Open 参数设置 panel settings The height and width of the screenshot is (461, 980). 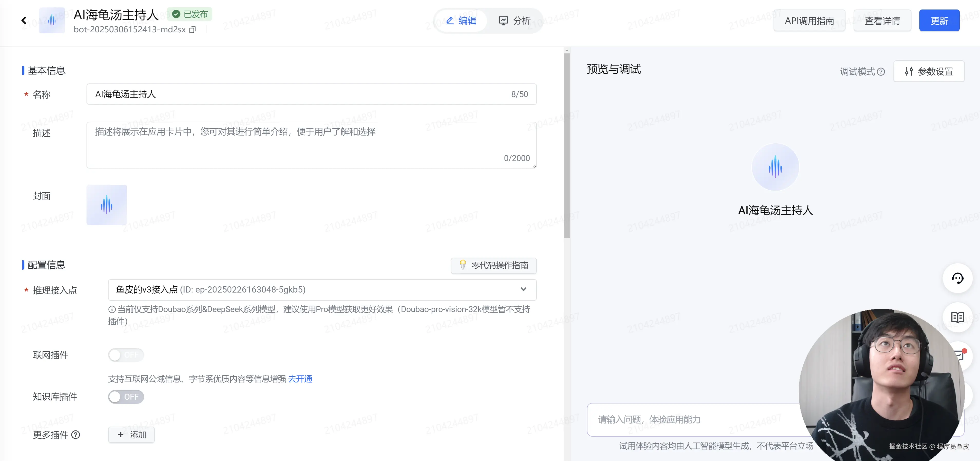929,71
